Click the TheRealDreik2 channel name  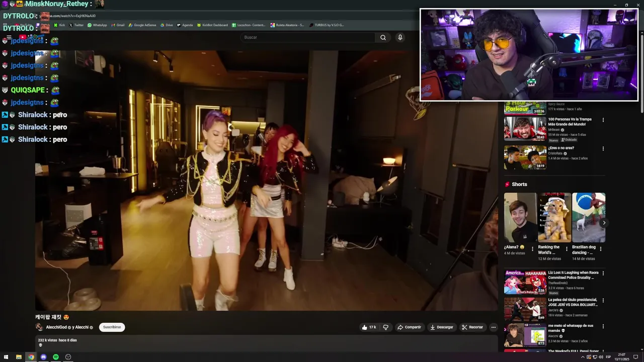pos(557,283)
